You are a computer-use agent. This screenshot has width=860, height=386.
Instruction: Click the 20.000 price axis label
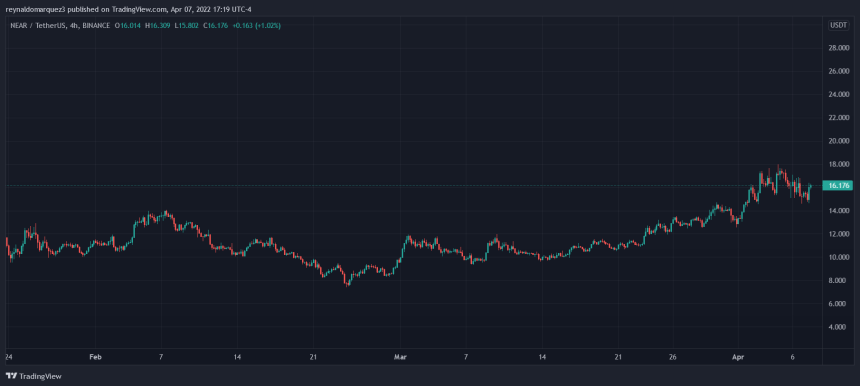pyautogui.click(x=840, y=141)
